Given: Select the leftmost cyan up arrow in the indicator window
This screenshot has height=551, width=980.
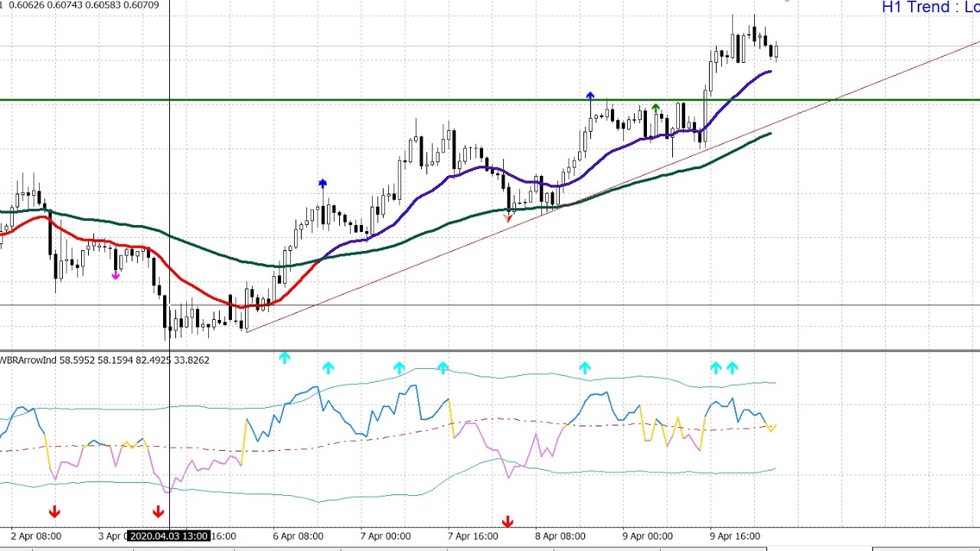Looking at the screenshot, I should point(285,357).
